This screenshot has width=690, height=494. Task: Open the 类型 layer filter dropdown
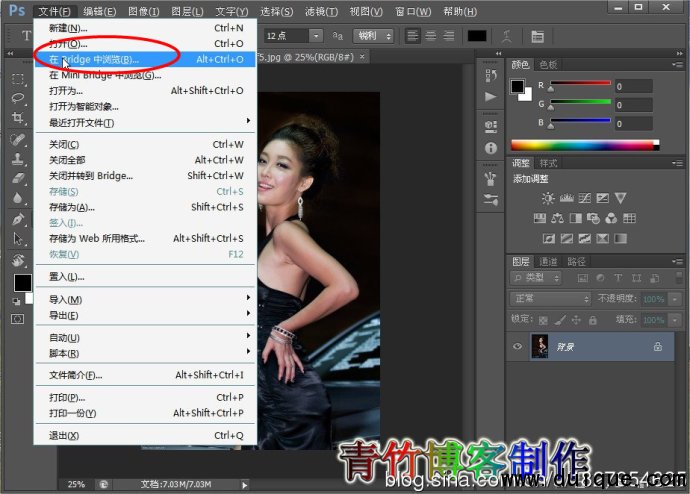(x=536, y=278)
